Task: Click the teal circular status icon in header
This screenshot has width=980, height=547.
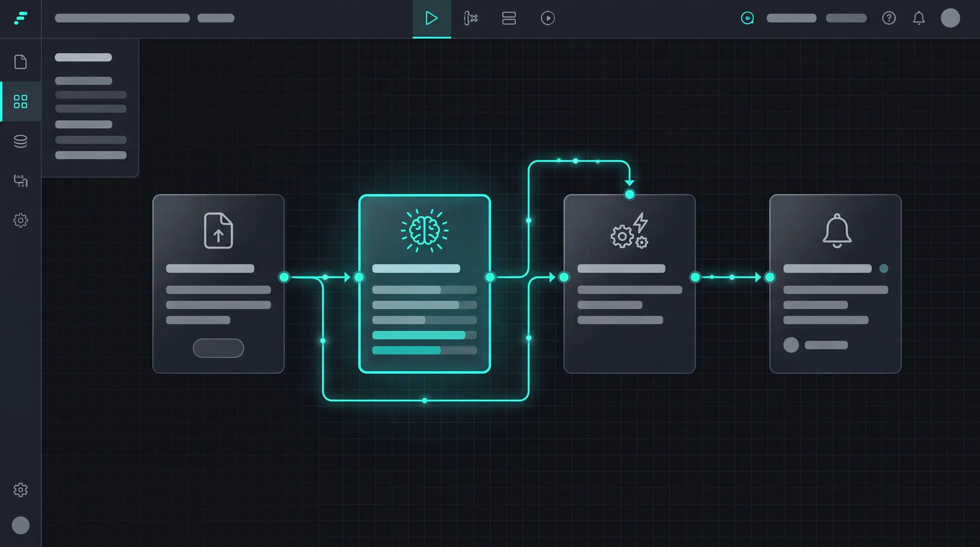Action: point(747,18)
